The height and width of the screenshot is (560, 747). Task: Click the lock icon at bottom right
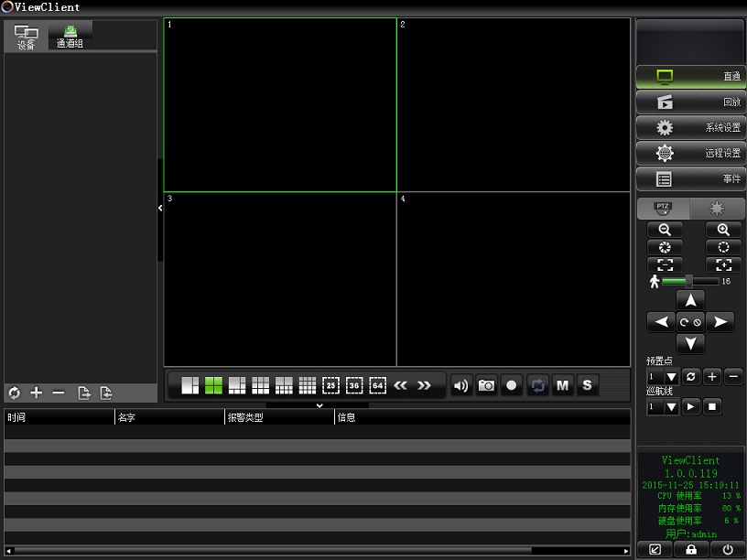click(690, 550)
